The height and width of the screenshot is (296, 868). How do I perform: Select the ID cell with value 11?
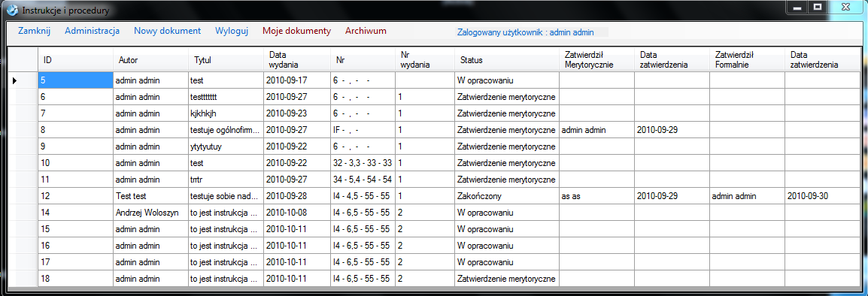click(x=75, y=180)
